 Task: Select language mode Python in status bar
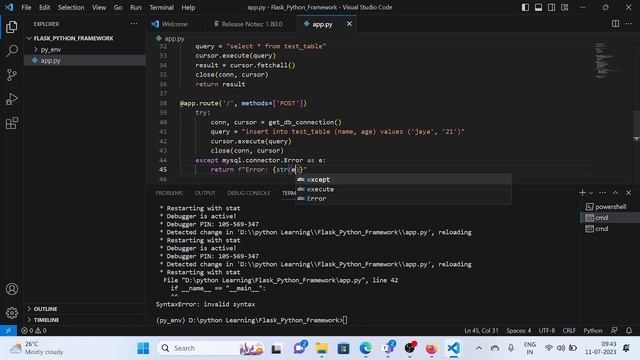593,330
